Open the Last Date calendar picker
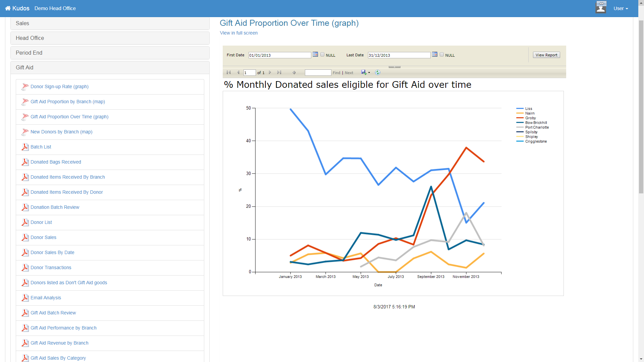The height and width of the screenshot is (362, 644). pyautogui.click(x=434, y=54)
